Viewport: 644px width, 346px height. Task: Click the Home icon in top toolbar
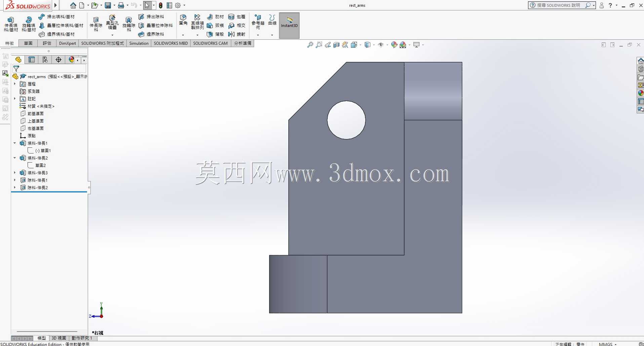(x=73, y=5)
